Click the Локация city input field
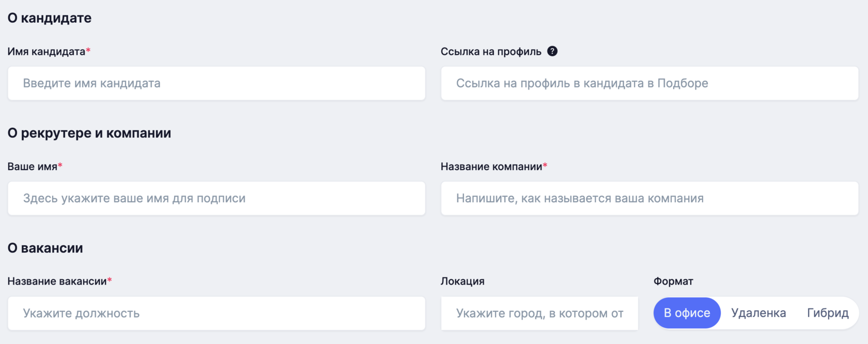 539,313
